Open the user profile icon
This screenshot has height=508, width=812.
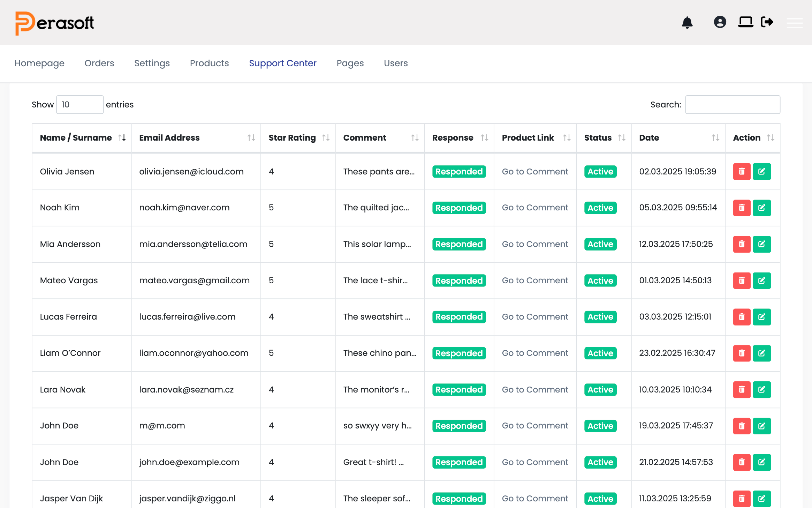(x=720, y=22)
